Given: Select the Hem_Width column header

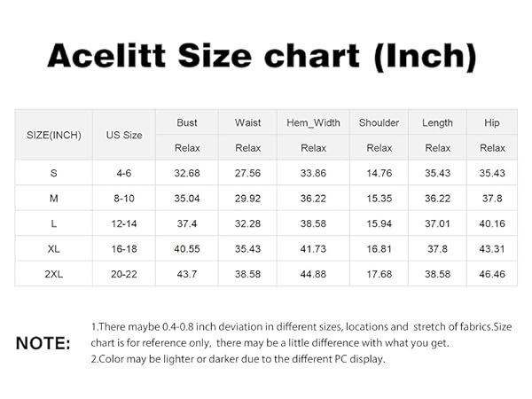Looking at the screenshot, I should point(313,122).
